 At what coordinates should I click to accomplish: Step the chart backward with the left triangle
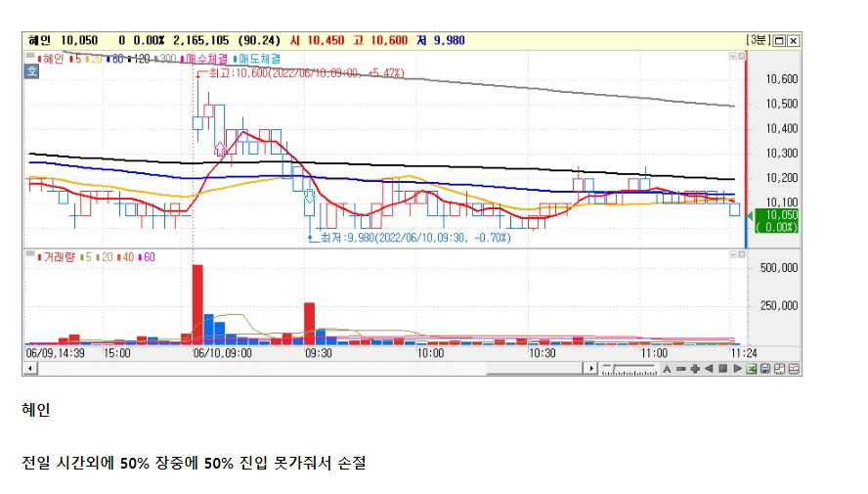click(x=709, y=369)
